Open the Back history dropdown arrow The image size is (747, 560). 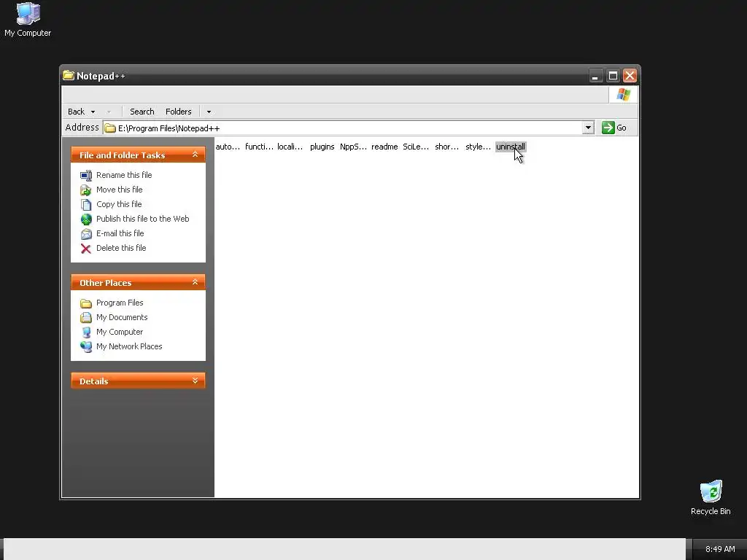click(x=93, y=112)
